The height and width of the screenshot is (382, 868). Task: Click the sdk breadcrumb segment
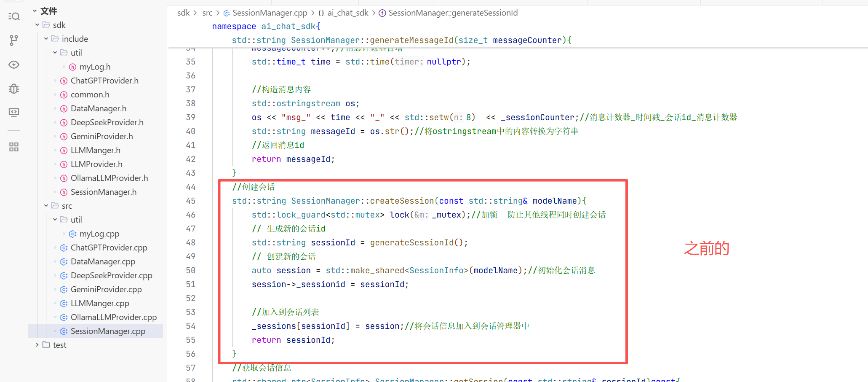pos(183,13)
